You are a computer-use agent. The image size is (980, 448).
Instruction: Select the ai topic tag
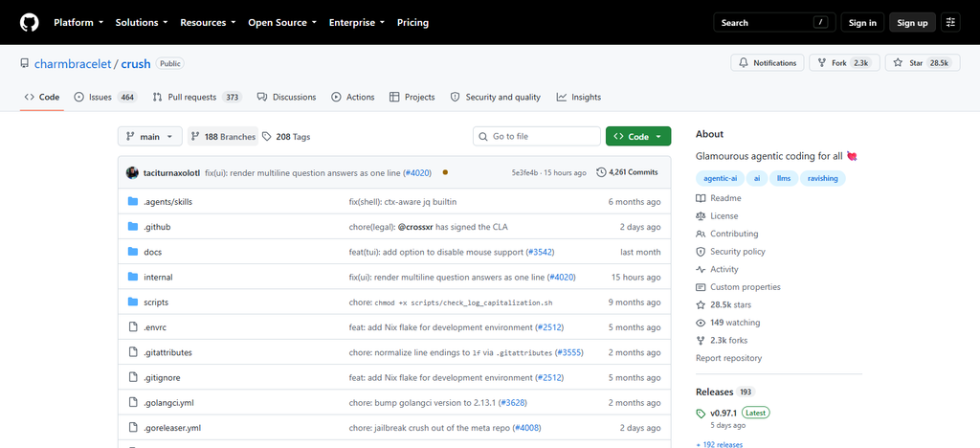click(x=756, y=178)
